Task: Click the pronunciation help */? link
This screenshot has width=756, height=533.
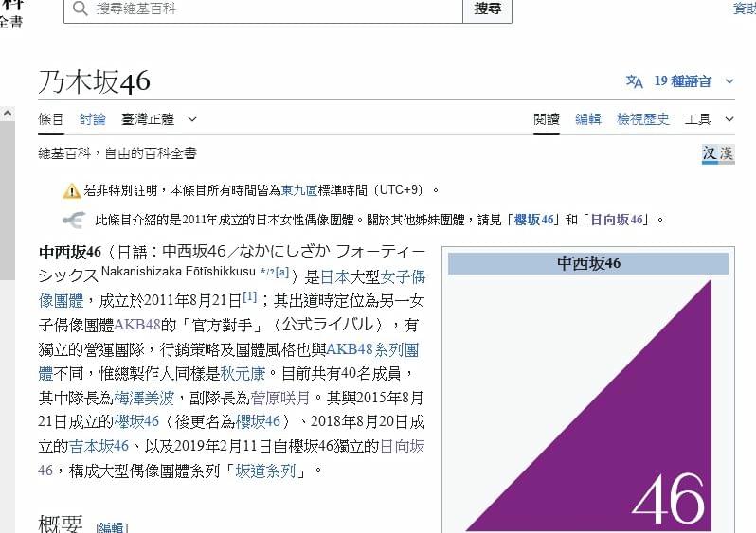Action: coord(266,273)
